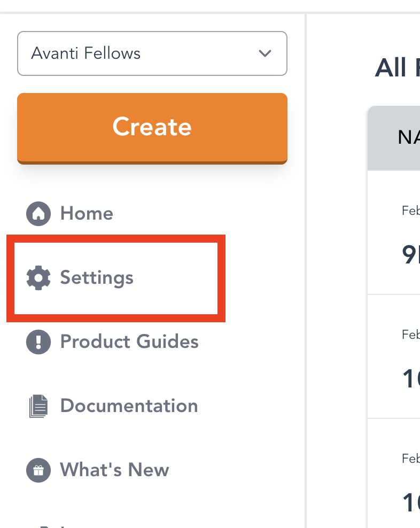Go to the Home menu label
420x528 pixels.
pos(87,214)
